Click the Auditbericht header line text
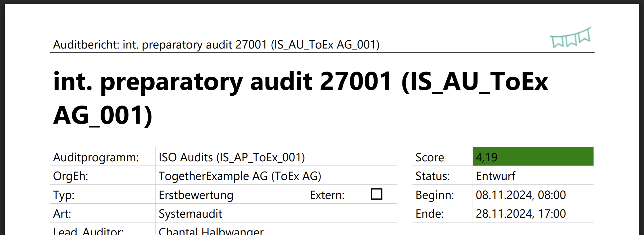The height and width of the screenshot is (235, 644). [216, 45]
